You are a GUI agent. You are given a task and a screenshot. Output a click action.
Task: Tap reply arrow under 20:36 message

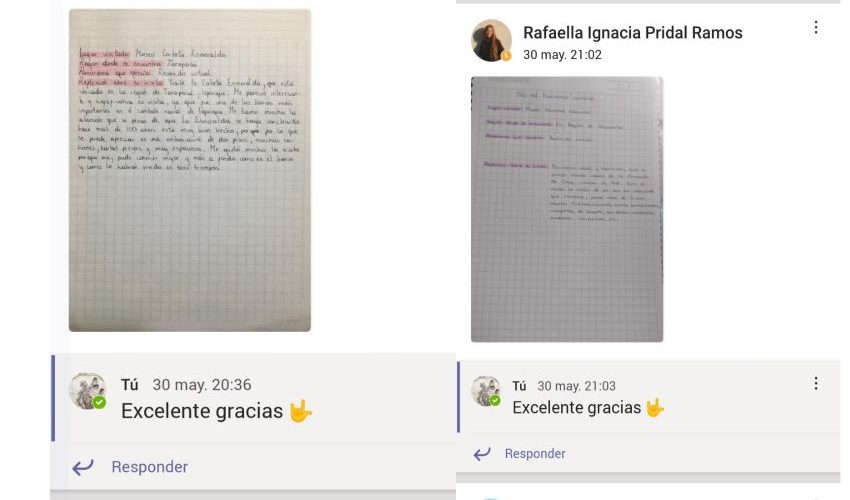[x=83, y=467]
